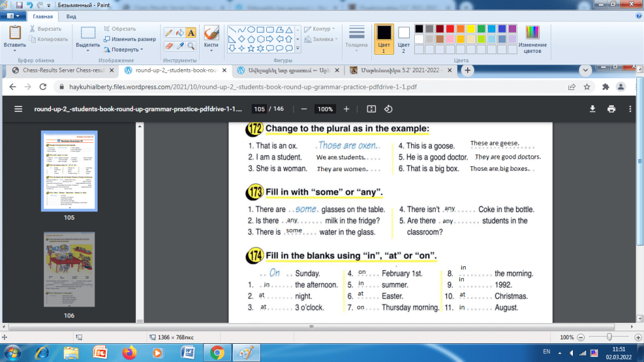
Task: Choose the five-point star shape
Action: [251, 48]
